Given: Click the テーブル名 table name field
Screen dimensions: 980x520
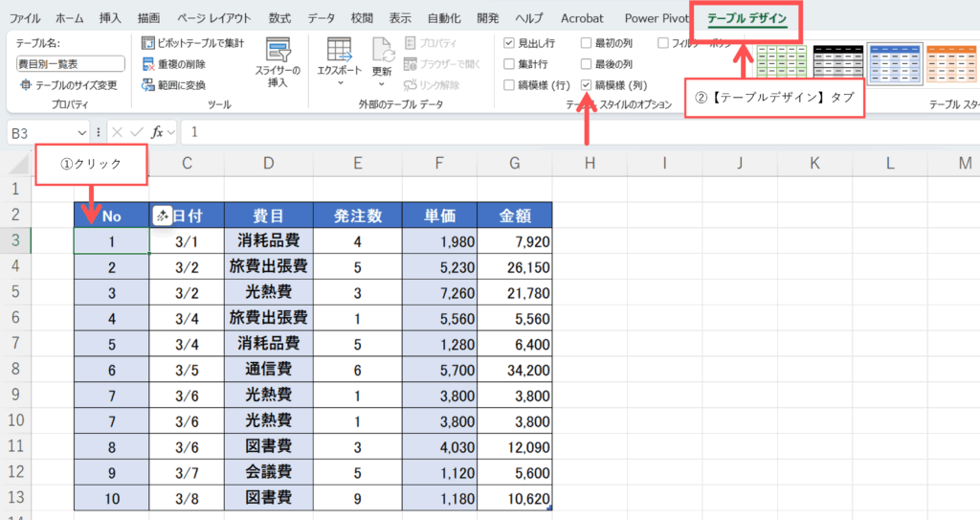Looking at the screenshot, I should (71, 64).
